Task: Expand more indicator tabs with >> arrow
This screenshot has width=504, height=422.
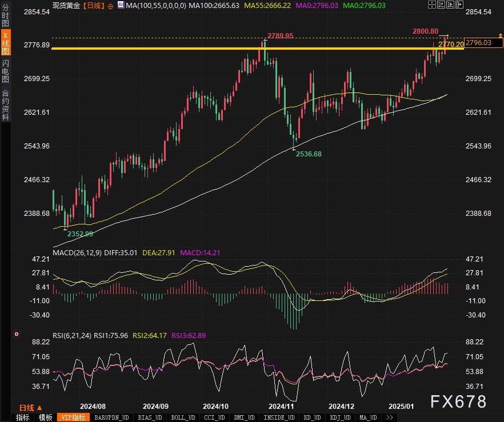Action: 390,417
